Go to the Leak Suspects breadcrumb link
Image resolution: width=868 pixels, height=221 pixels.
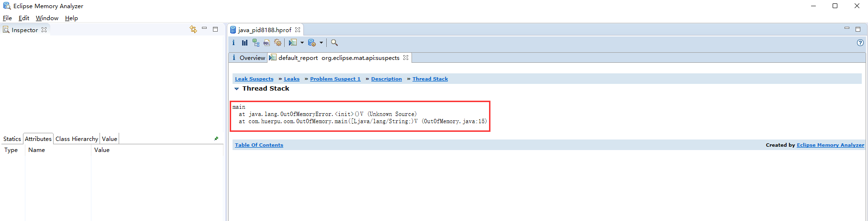click(254, 79)
